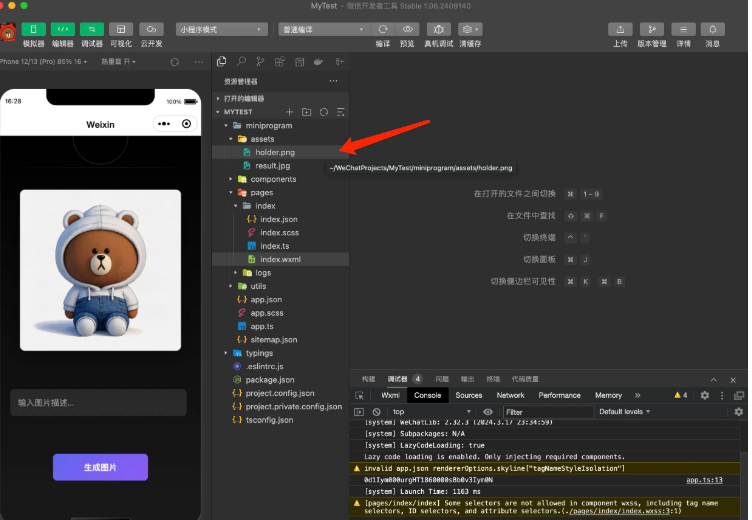Open the cloud development console
The width and height of the screenshot is (752, 520).
pyautogui.click(x=151, y=29)
